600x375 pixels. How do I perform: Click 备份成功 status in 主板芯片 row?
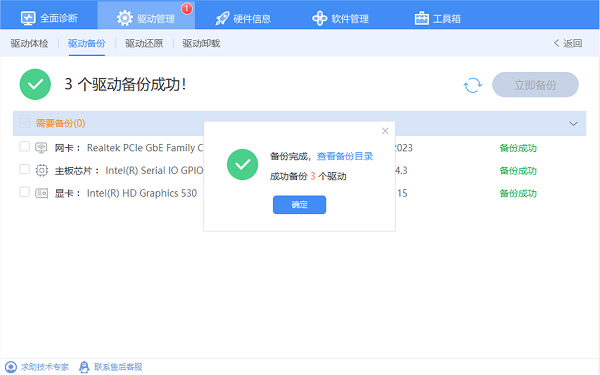(x=518, y=171)
